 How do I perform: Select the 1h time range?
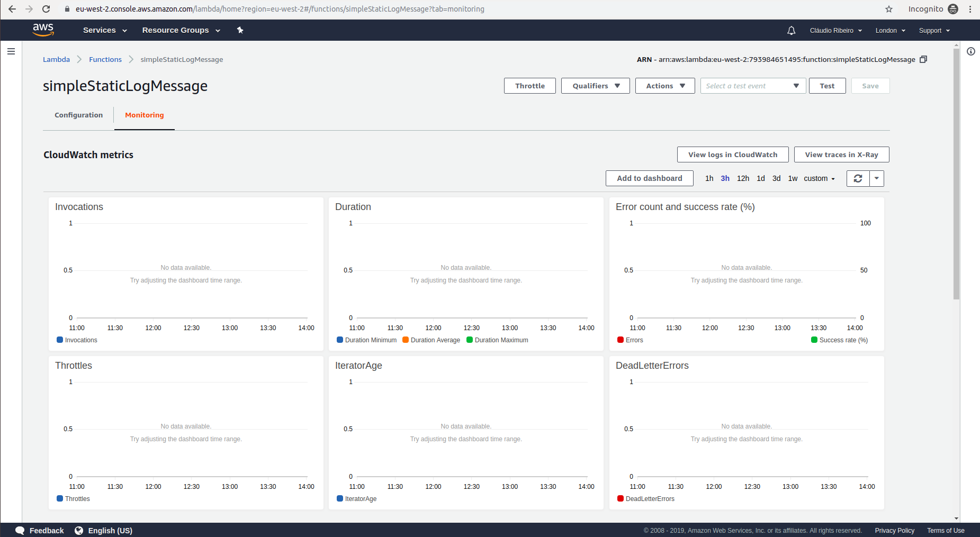coord(709,179)
